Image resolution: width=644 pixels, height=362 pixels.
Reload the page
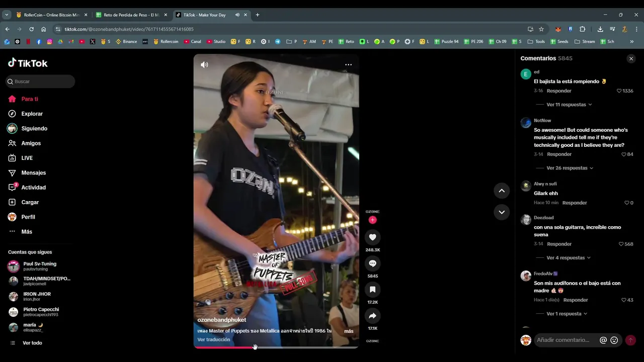(31, 29)
